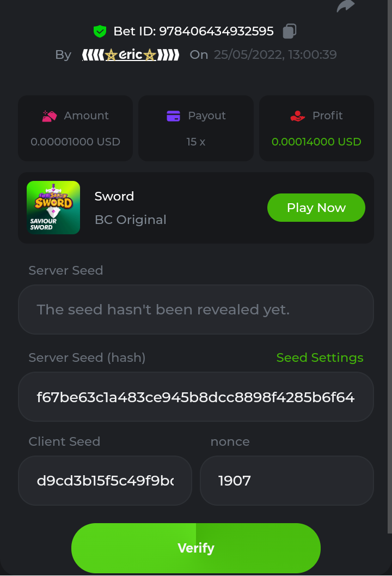The image size is (392, 576).
Task: Click the purple Payout card icon
Action: [173, 116]
